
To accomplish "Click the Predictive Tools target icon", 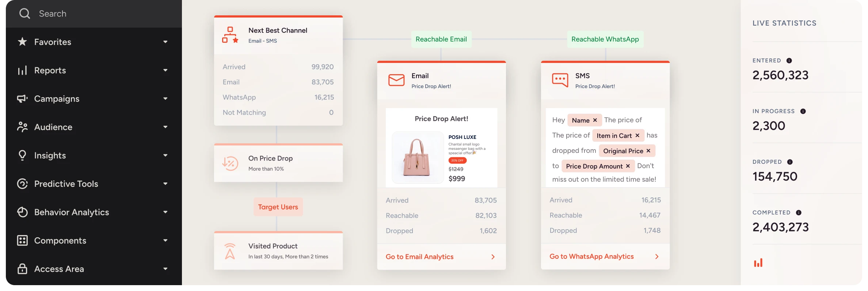I will pyautogui.click(x=22, y=184).
